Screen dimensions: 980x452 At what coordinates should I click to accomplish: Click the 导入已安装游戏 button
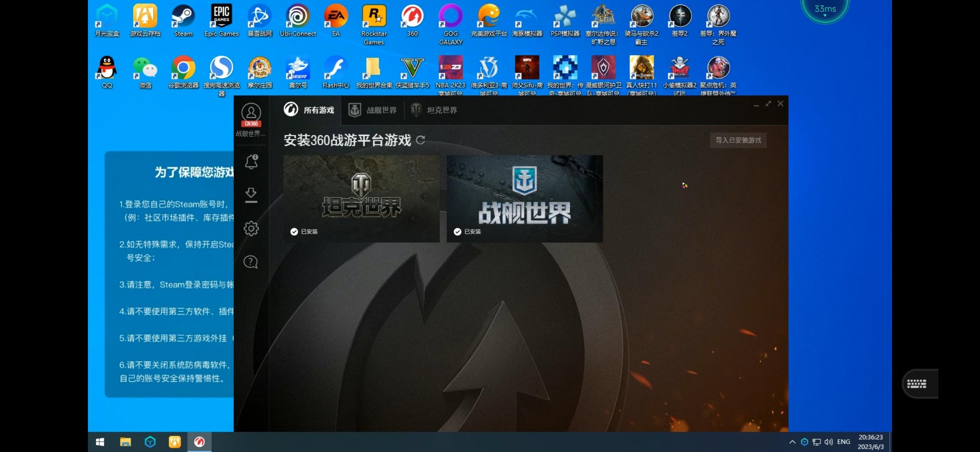738,140
